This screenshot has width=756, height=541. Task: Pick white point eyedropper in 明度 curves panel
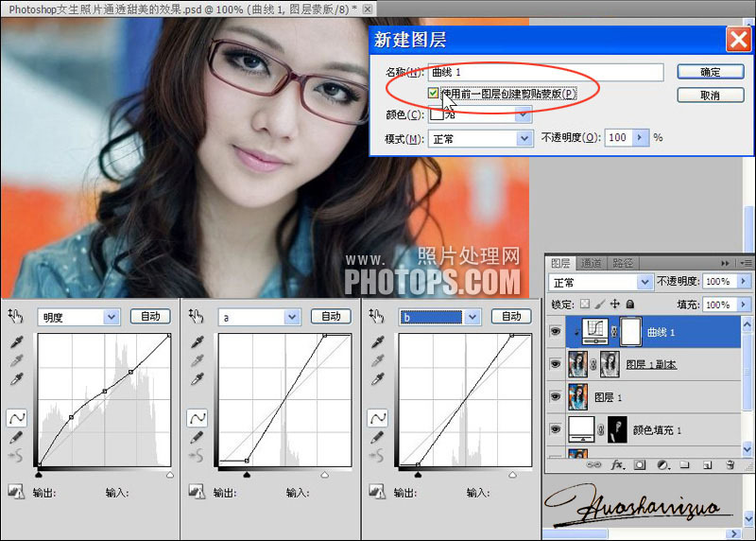pyautogui.click(x=17, y=379)
